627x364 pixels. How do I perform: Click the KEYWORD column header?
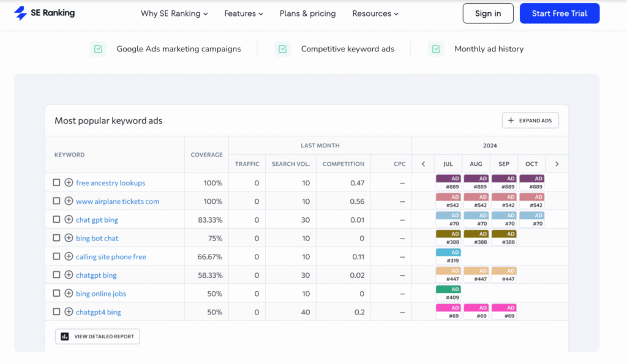[70, 155]
